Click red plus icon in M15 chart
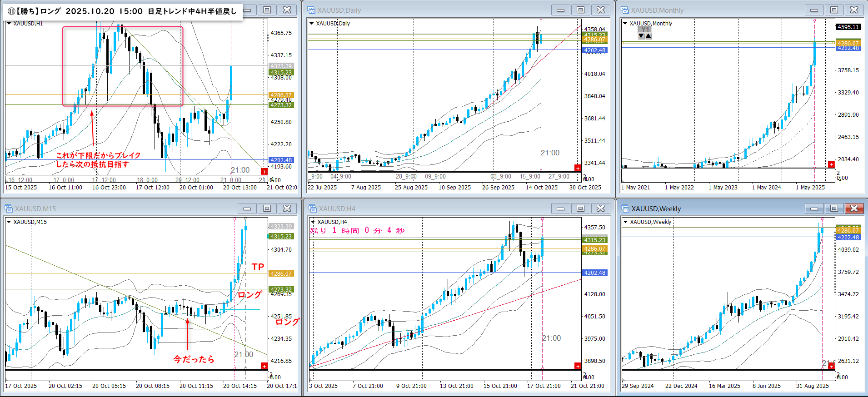Viewport: 868px width, 397px height. 264,366
